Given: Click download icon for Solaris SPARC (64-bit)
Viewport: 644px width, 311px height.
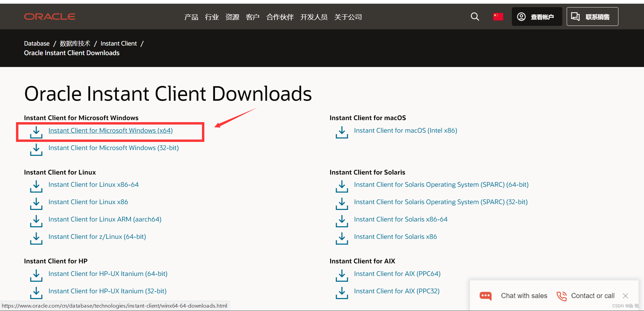Looking at the screenshot, I should pyautogui.click(x=342, y=186).
